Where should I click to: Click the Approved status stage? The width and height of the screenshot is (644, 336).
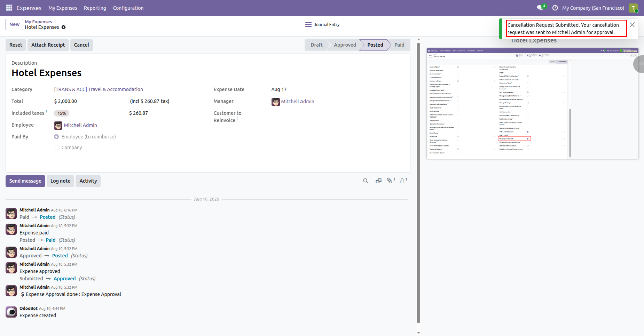pyautogui.click(x=345, y=45)
